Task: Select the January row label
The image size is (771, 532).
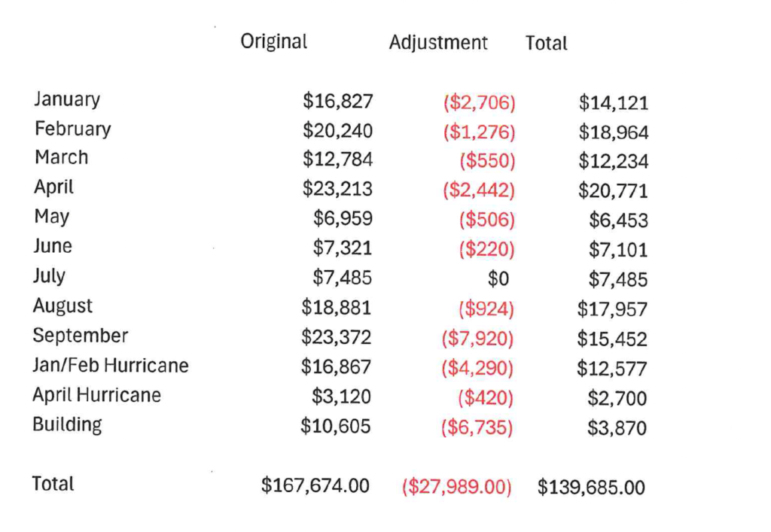Action: pyautogui.click(x=67, y=99)
